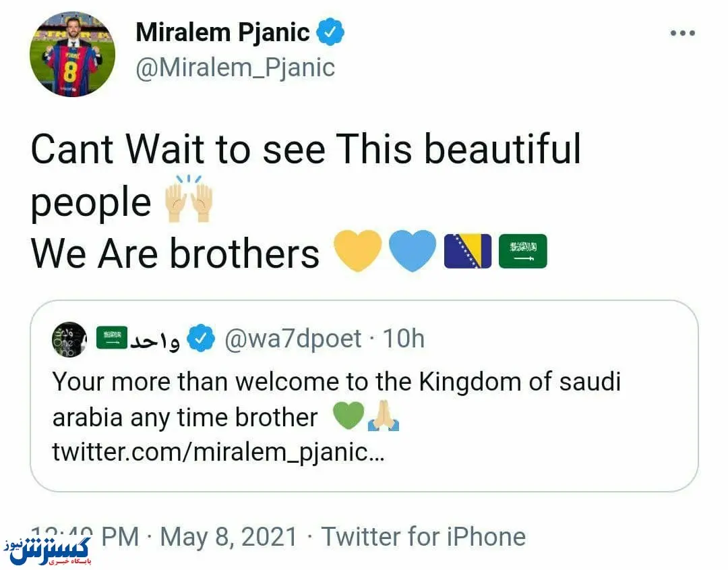Click the blue heart emoji
Image resolution: width=728 pixels, height=570 pixels.
coord(412,250)
